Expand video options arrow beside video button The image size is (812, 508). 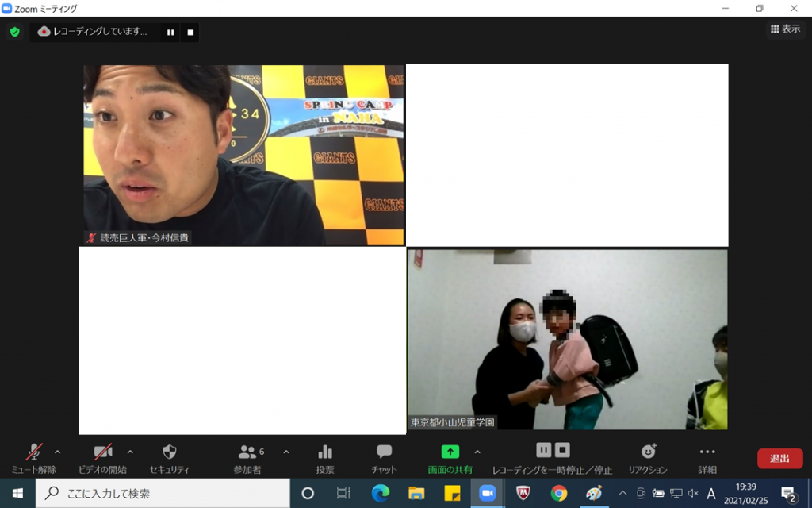(x=130, y=452)
